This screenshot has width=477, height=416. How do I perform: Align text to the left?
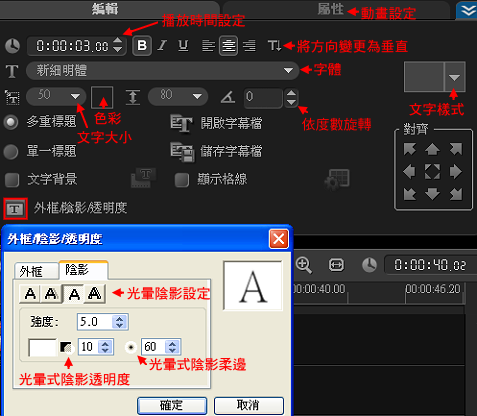pos(208,46)
